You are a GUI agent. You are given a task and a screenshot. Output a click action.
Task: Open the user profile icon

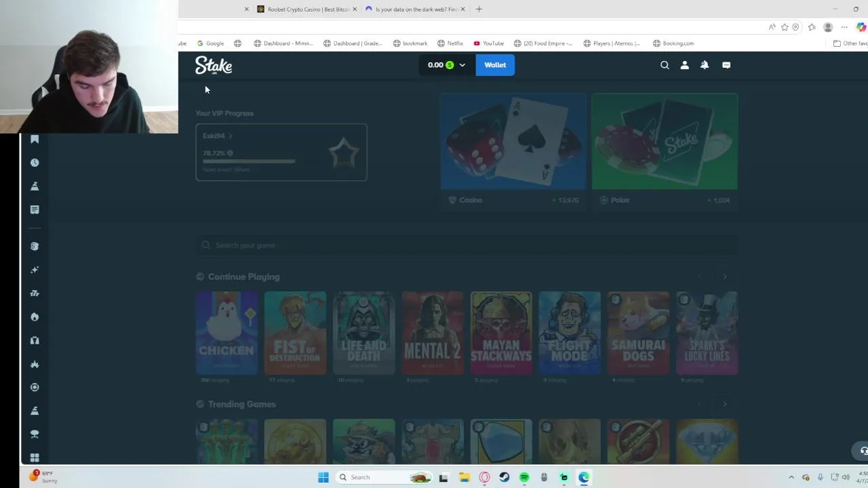(684, 65)
